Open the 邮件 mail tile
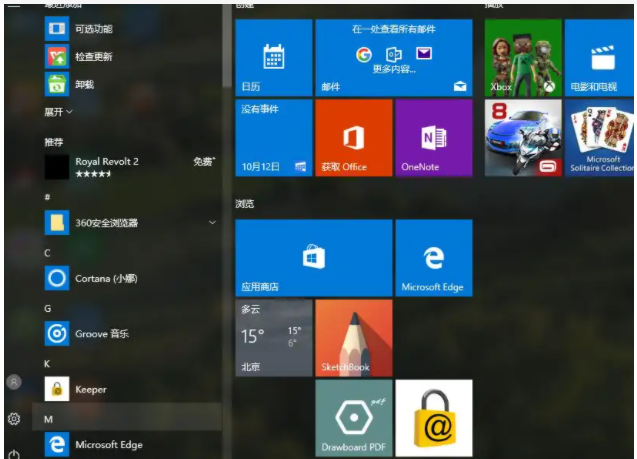This screenshot has height=459, width=637. pyautogui.click(x=394, y=58)
